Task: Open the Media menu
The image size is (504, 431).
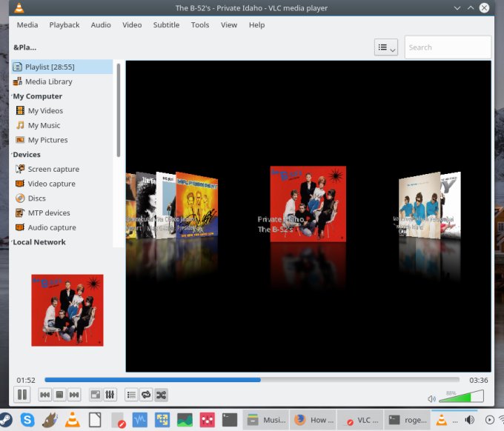Action: coord(27,24)
